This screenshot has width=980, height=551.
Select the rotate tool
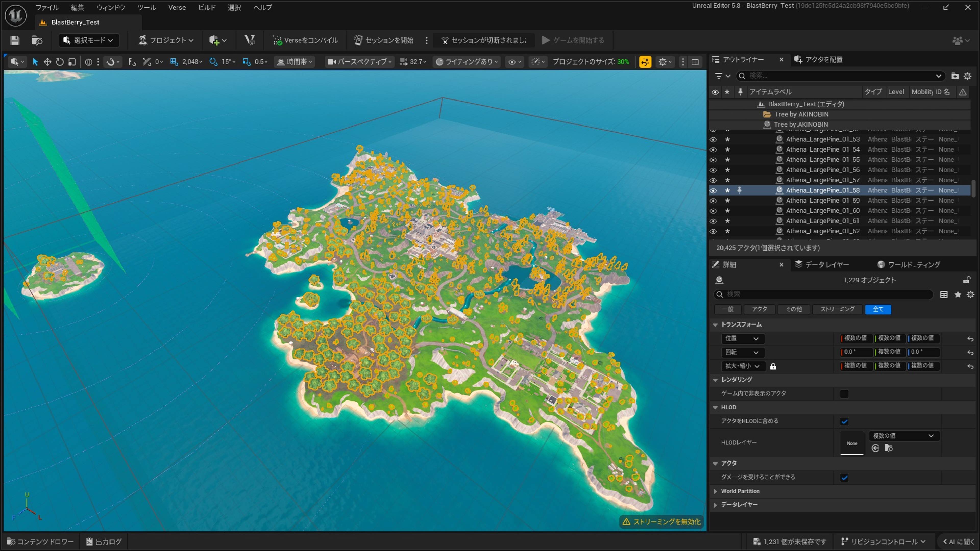click(60, 61)
